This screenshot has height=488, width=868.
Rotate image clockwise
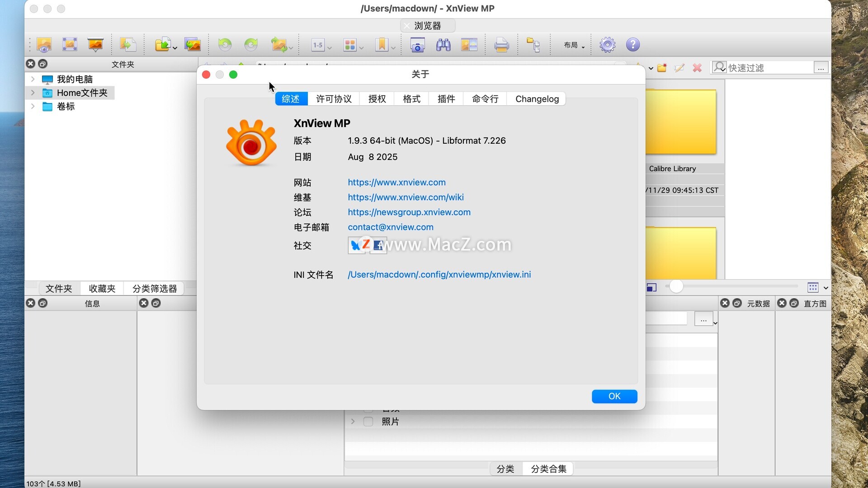tap(251, 45)
